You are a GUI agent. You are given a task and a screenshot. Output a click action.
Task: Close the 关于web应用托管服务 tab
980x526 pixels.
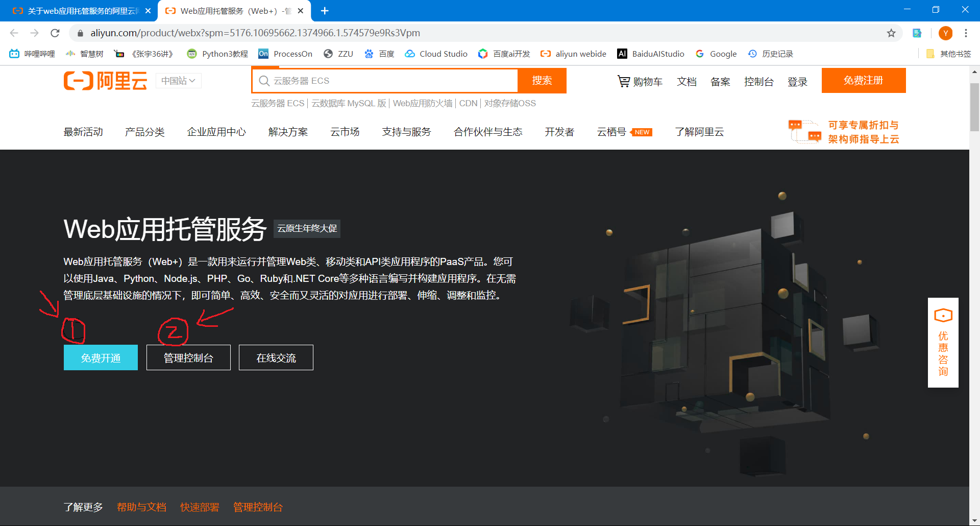(148, 11)
